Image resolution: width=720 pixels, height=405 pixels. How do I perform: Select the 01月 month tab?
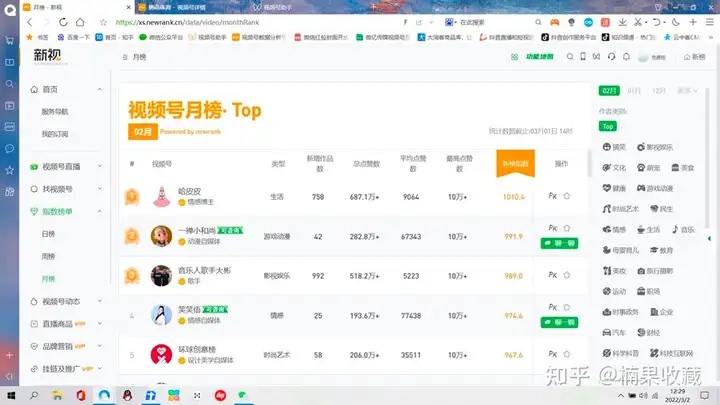[634, 90]
